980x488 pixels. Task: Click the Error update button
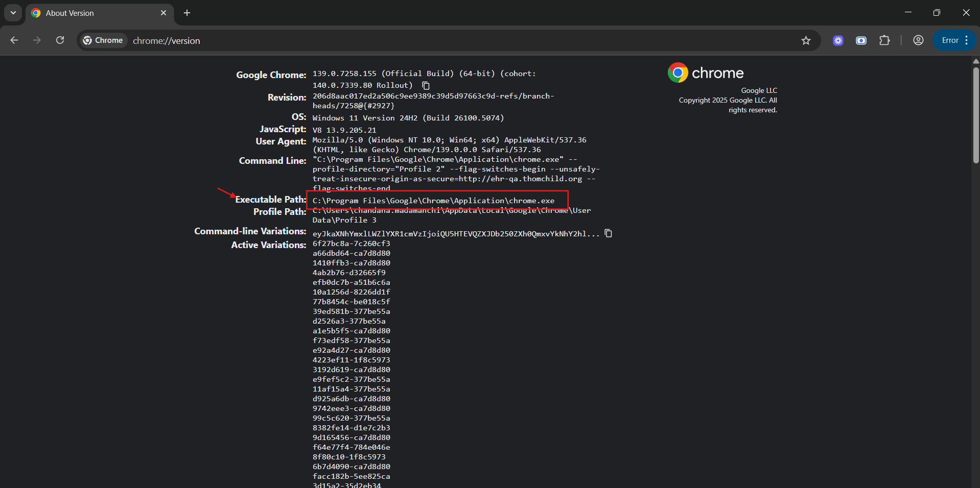[x=950, y=40]
